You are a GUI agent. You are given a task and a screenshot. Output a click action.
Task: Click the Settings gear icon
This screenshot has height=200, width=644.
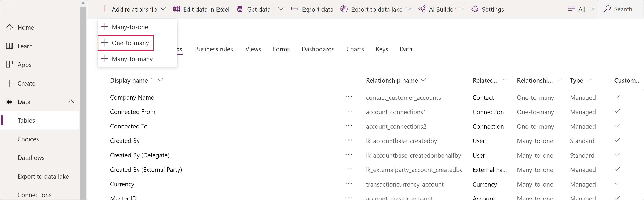474,9
